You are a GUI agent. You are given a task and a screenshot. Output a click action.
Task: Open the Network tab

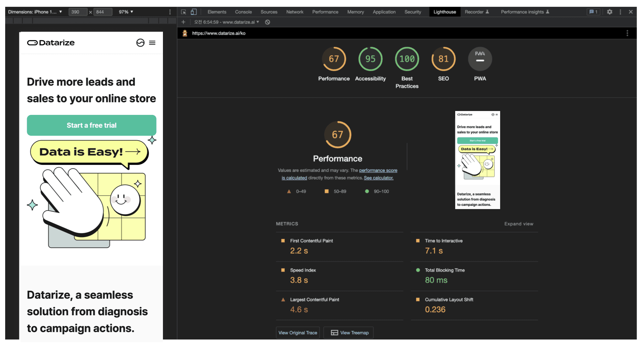295,12
